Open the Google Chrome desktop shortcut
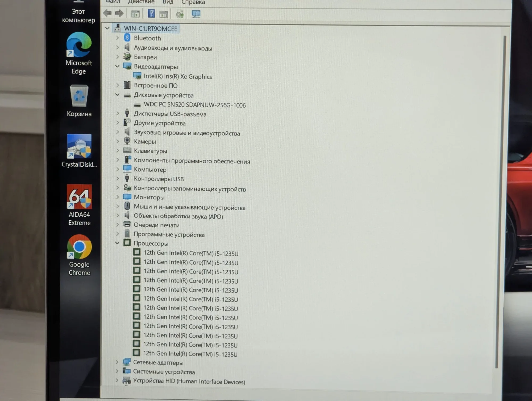This screenshot has width=532, height=401. point(79,255)
